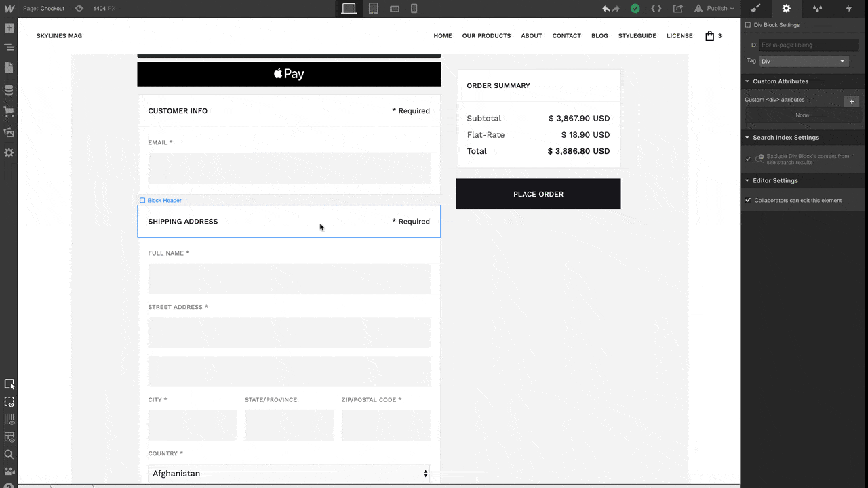Toggle grid overlay visibility

(x=9, y=420)
